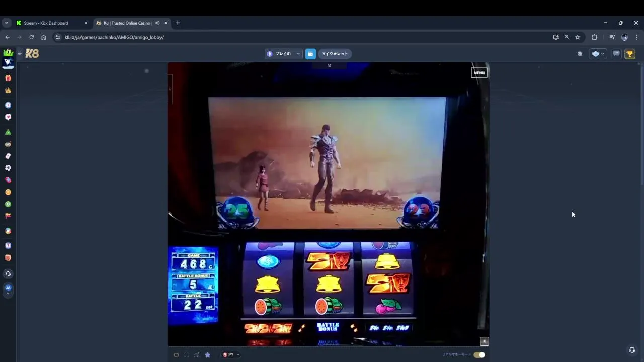644x362 pixels.
Task: Click the slot game video screen
Action: tap(327, 163)
